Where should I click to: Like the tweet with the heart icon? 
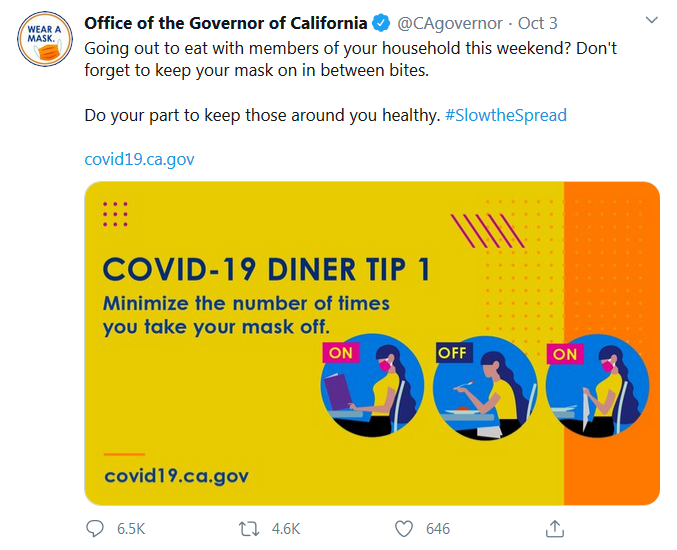[404, 529]
